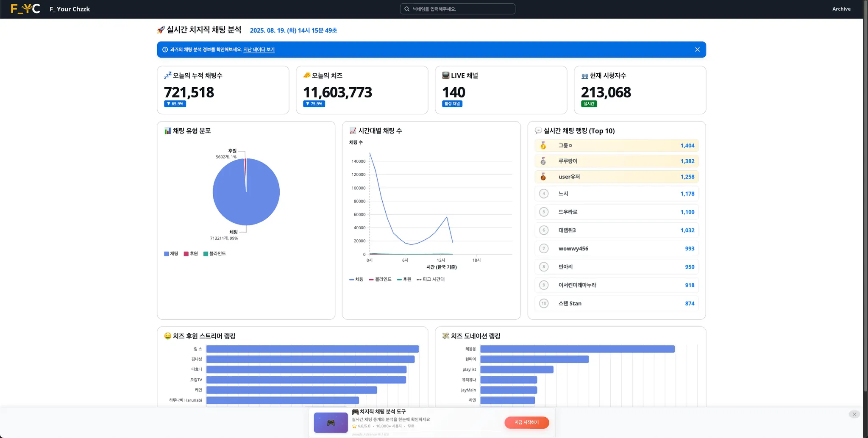This screenshot has height=438, width=868.
Task: Open the Archive menu item
Action: click(841, 9)
